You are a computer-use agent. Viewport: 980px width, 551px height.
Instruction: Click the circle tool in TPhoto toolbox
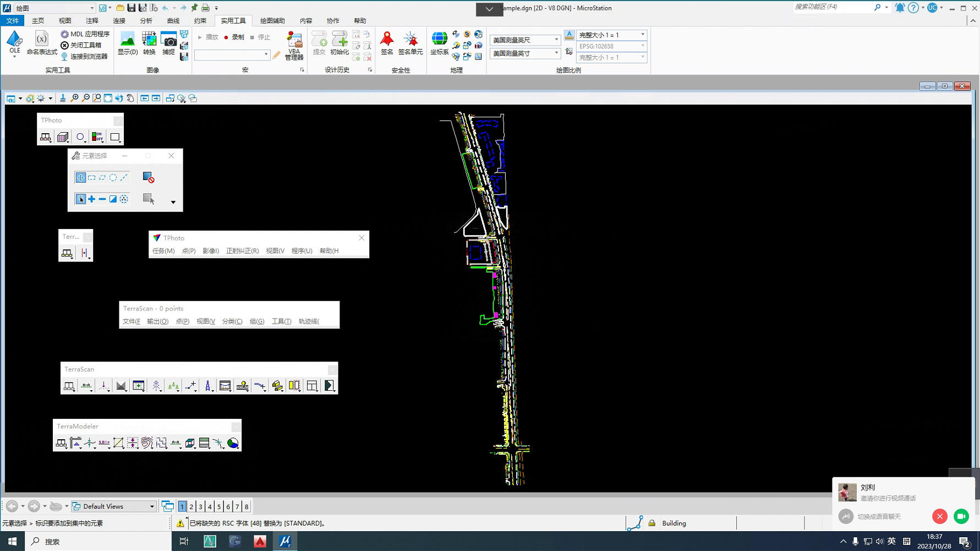coord(80,137)
